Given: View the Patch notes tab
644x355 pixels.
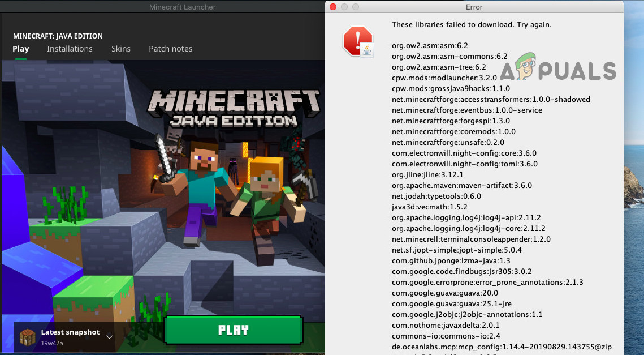Looking at the screenshot, I should coord(170,49).
